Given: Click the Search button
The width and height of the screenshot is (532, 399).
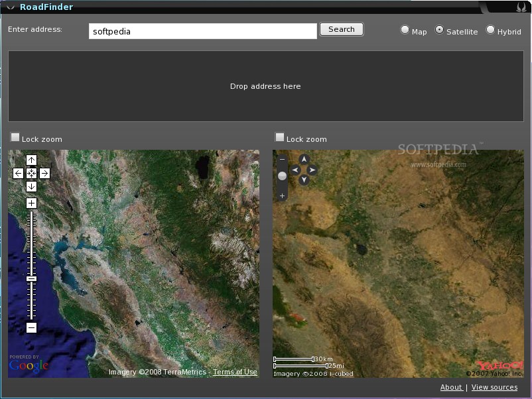Looking at the screenshot, I should [342, 29].
